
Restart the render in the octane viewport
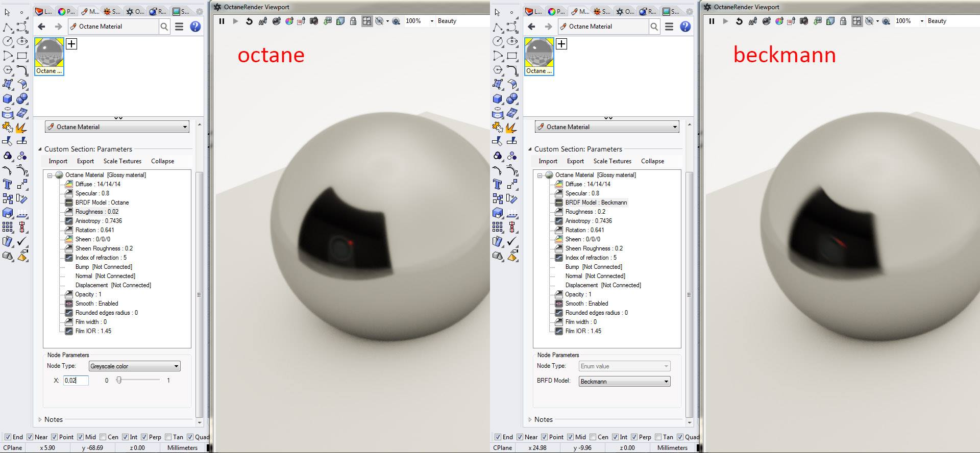(249, 21)
